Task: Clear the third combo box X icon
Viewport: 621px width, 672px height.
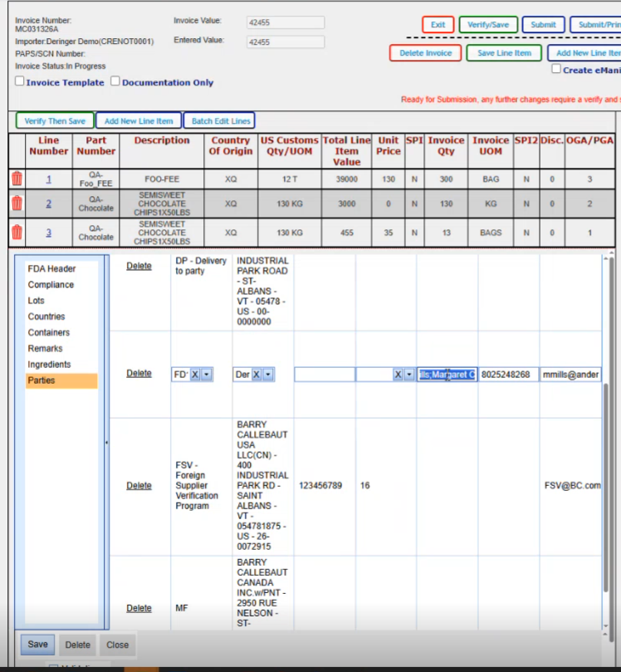Action: [399, 375]
